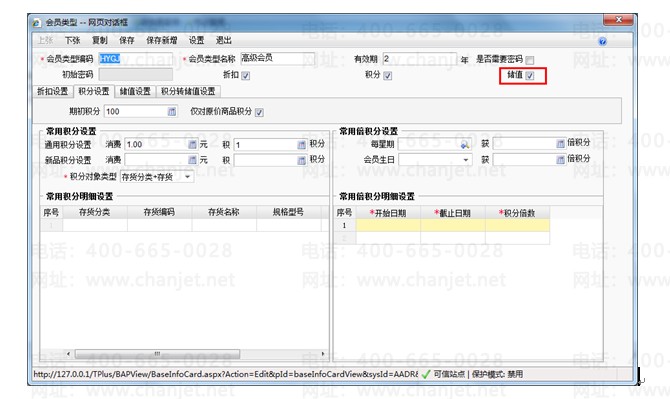
Task: Click 设置 in the toolbar
Action: pos(197,40)
